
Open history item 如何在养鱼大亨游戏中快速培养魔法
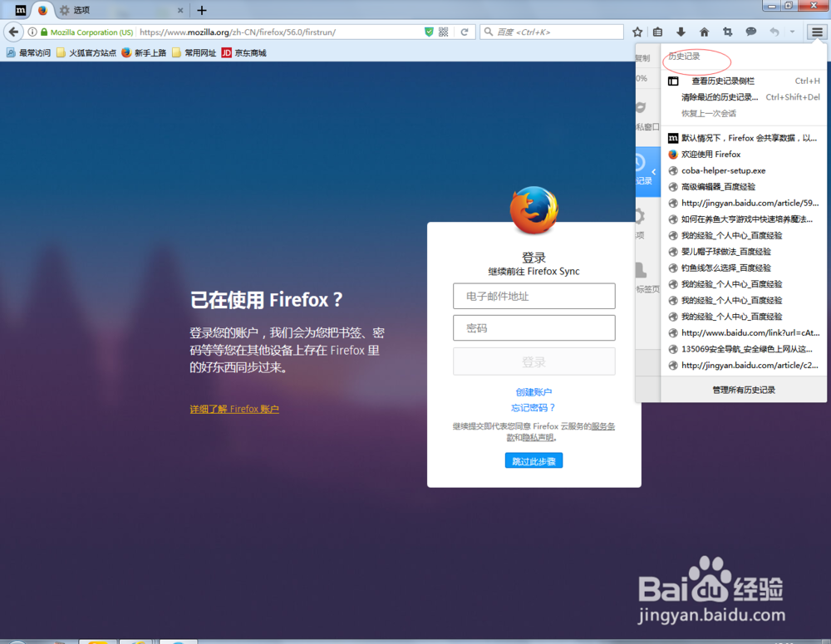coord(744,219)
